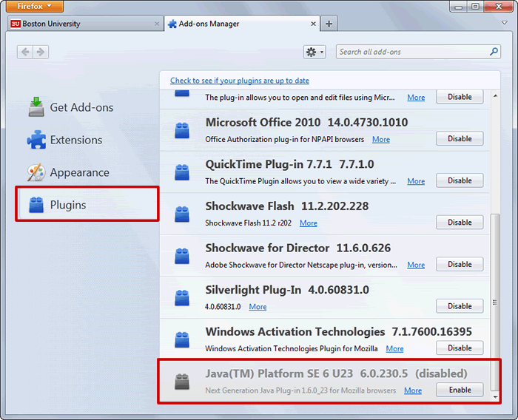The width and height of the screenshot is (518, 420).
Task: Disable the plugin that opens files using Micr...
Action: (x=460, y=97)
